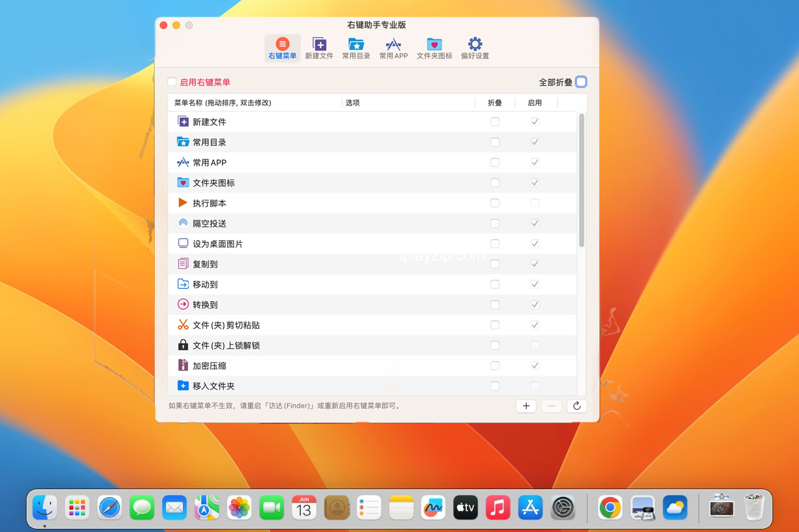Click the 移动到 folder arrow icon
Viewport: 799px width, 532px height.
pos(183,284)
